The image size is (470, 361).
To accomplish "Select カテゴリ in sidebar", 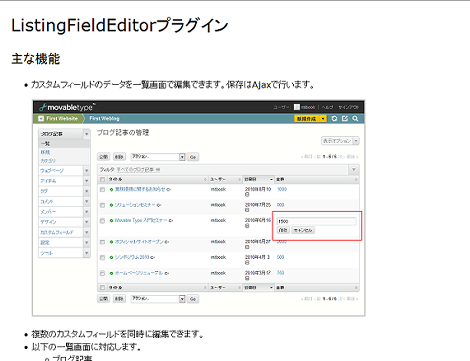I will (48, 161).
